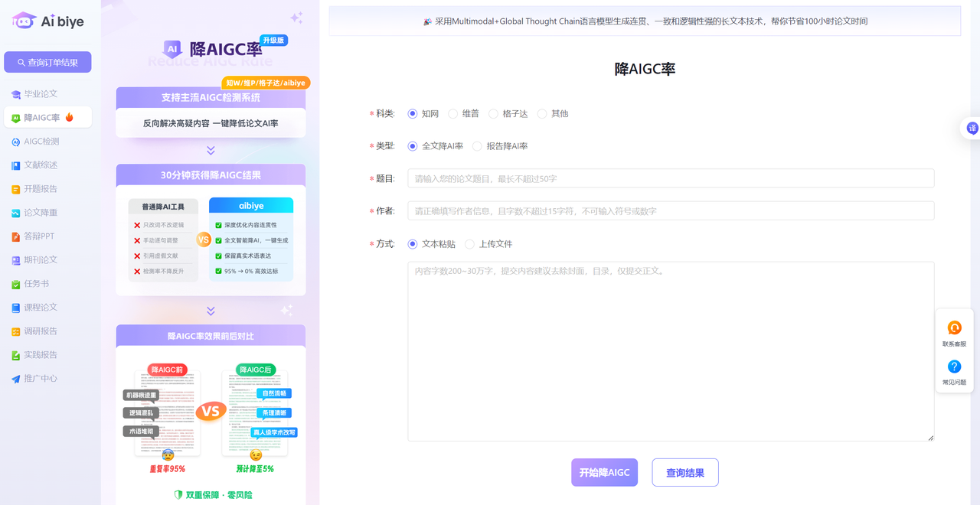Click the 普通降AI工具 comparison card
Viewport: 980px width, 505px height.
[163, 240]
